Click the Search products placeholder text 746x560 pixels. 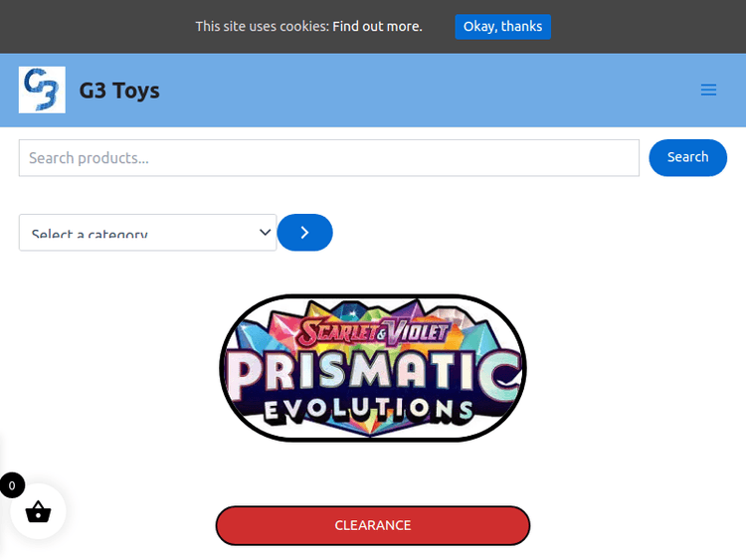point(90,158)
